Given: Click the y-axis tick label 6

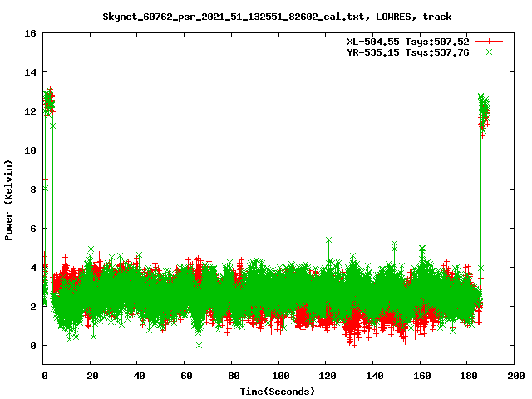Looking at the screenshot, I should 33,229.
